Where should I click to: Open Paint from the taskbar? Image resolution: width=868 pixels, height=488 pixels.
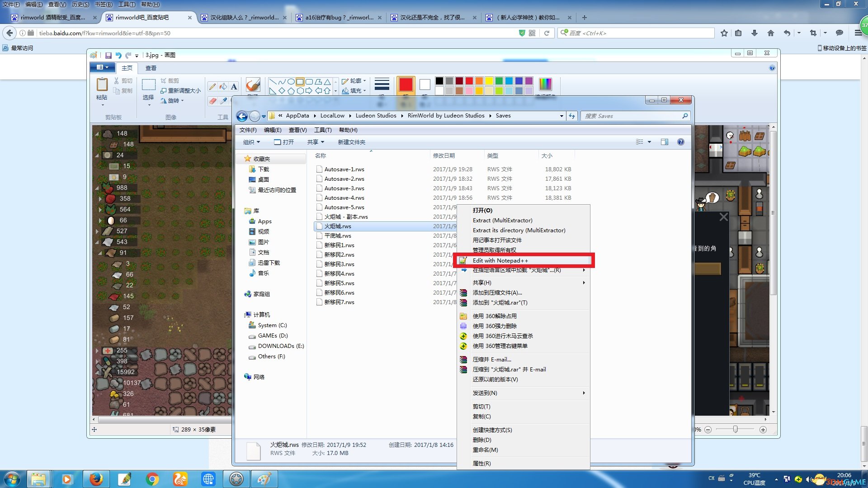tap(264, 479)
